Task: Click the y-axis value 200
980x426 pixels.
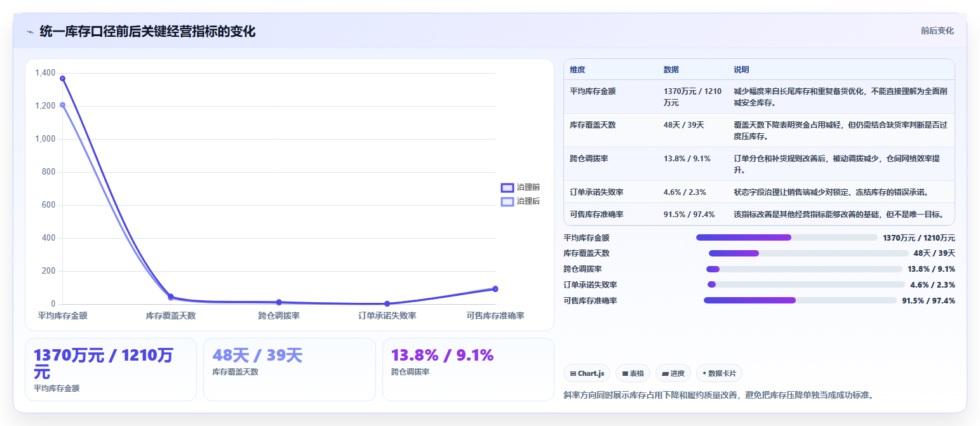Action: coord(48,271)
